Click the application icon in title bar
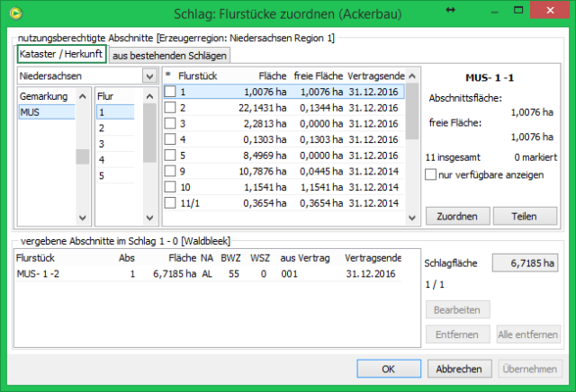 [12, 13]
